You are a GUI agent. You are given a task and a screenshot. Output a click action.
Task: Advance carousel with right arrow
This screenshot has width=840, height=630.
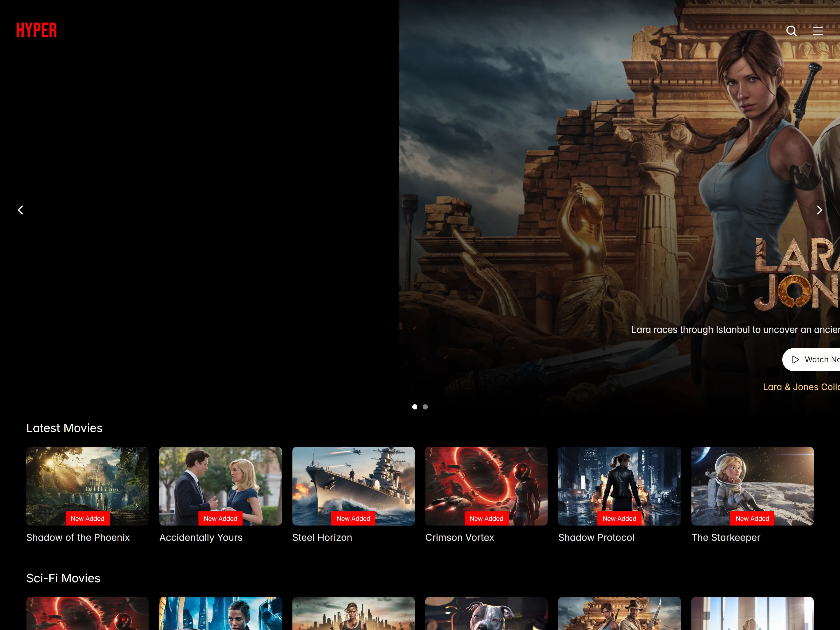click(x=819, y=210)
